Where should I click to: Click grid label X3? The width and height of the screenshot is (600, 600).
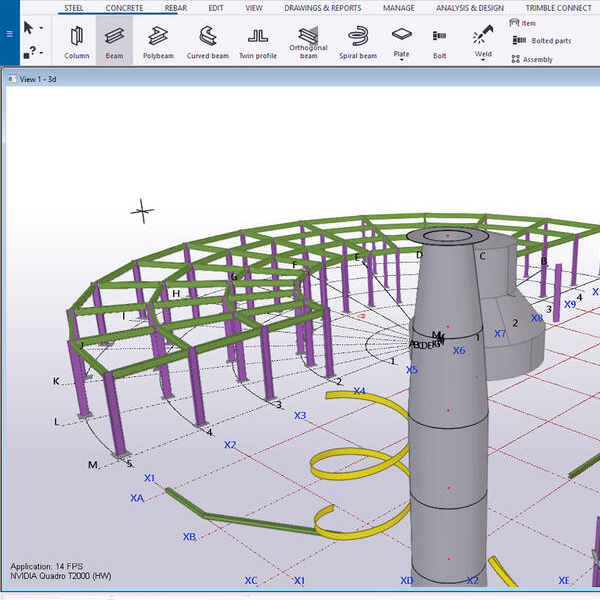click(x=300, y=415)
